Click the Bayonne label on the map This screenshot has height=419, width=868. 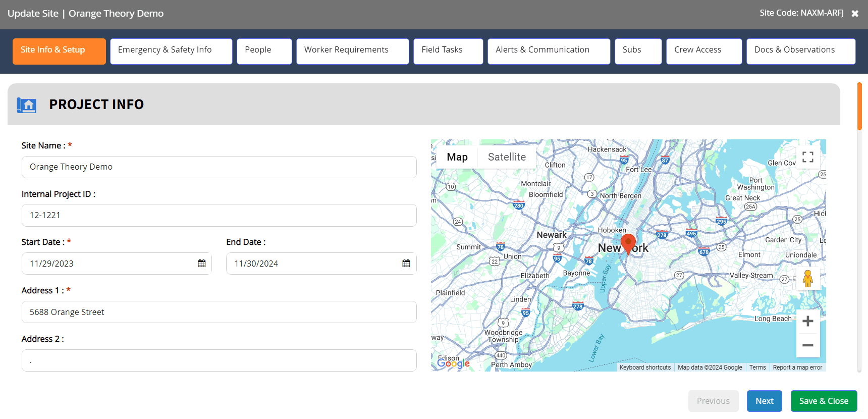(576, 273)
